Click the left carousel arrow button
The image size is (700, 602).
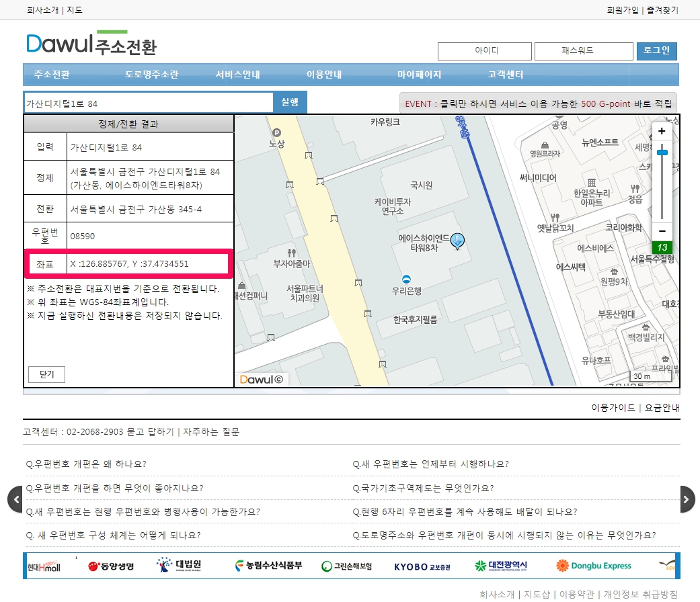(15, 499)
